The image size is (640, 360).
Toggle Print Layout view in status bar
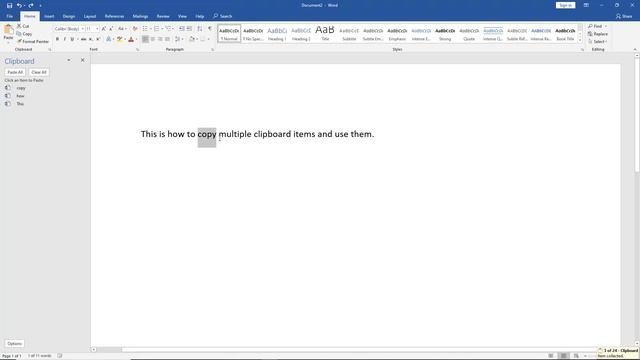[x=563, y=356]
